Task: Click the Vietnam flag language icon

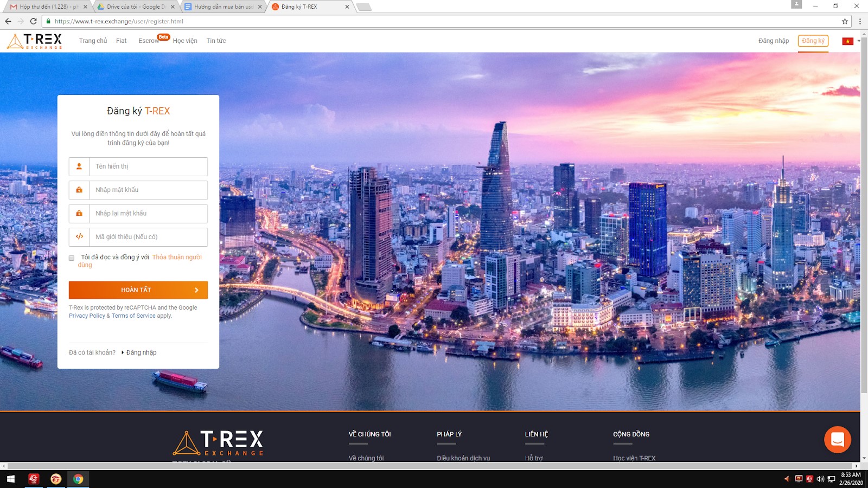Action: click(x=847, y=41)
